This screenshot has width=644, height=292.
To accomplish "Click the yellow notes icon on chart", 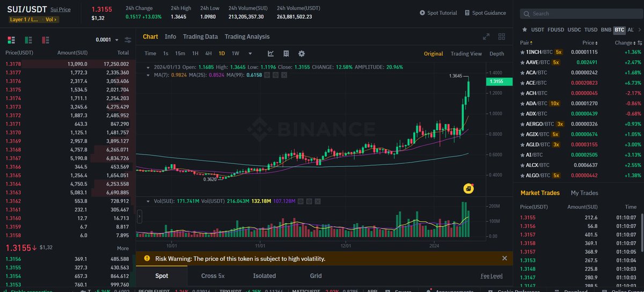I will coord(469,188).
